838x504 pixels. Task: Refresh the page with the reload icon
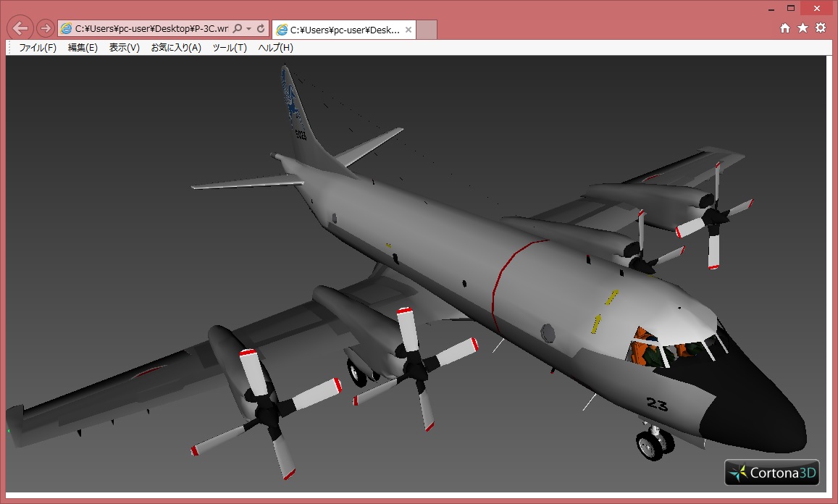(x=261, y=29)
